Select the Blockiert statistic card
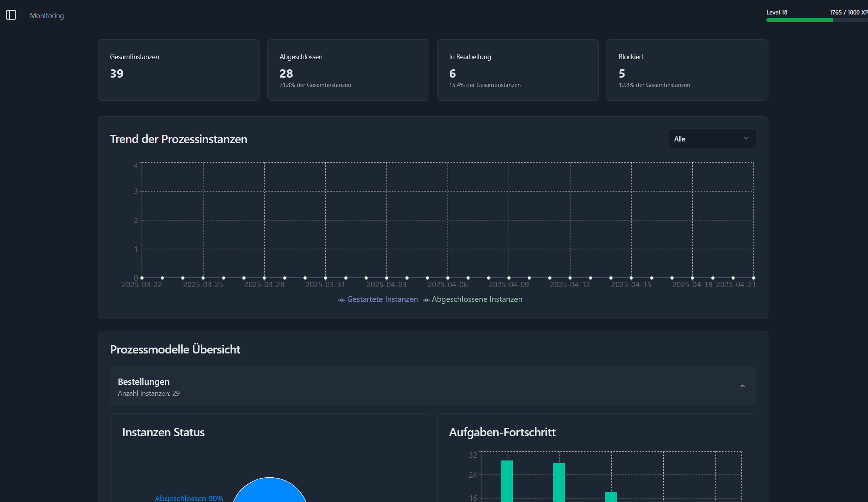Image resolution: width=868 pixels, height=502 pixels. click(x=687, y=70)
